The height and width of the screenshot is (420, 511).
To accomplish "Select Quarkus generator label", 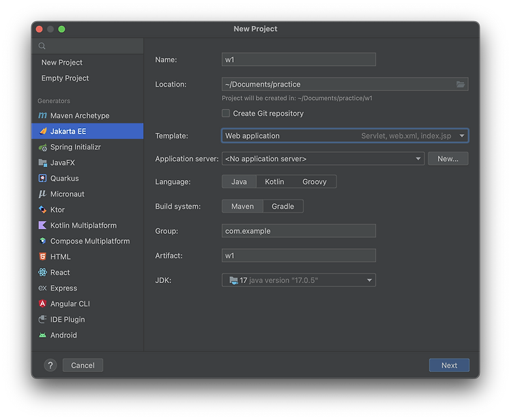I will point(65,179).
